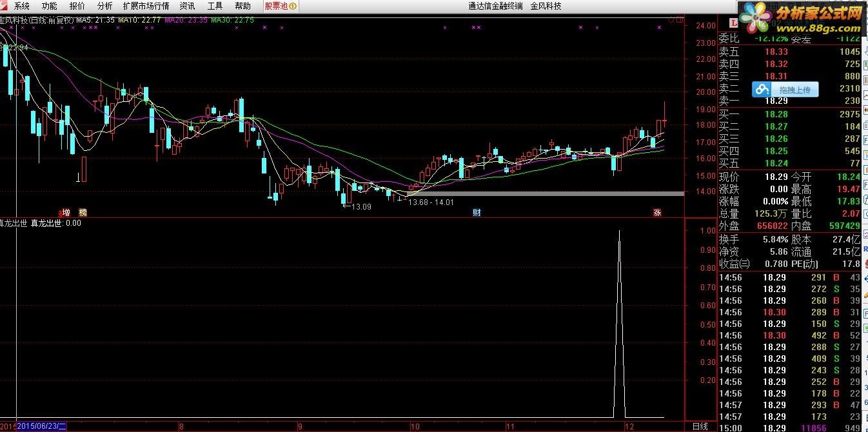Click the MA10: 22.77 indicator value
The height and width of the screenshot is (432, 868).
(139, 20)
